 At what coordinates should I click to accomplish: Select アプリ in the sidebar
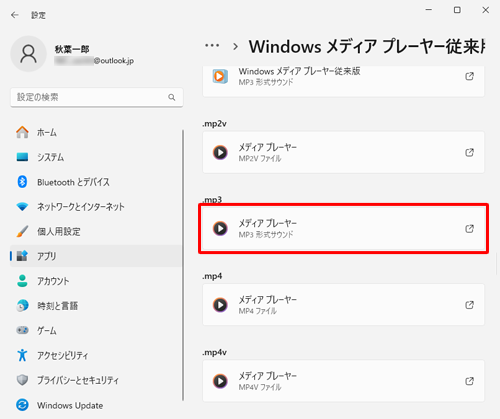[96, 256]
